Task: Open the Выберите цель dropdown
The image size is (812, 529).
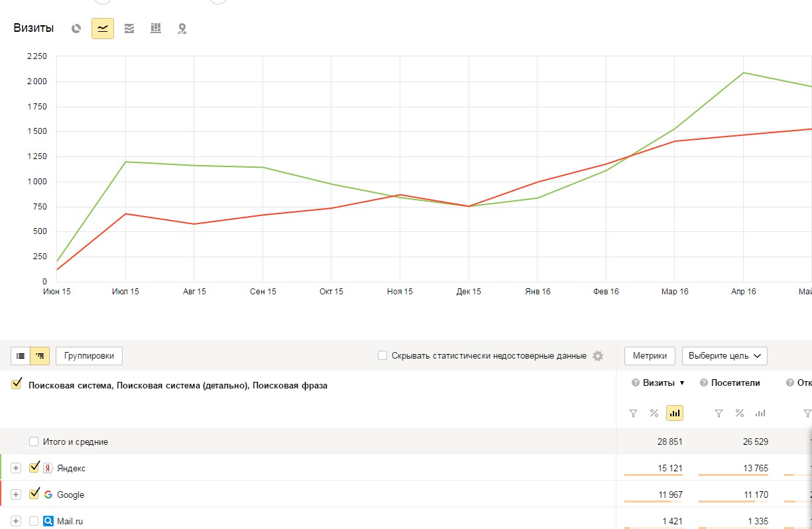Action: [x=725, y=356]
